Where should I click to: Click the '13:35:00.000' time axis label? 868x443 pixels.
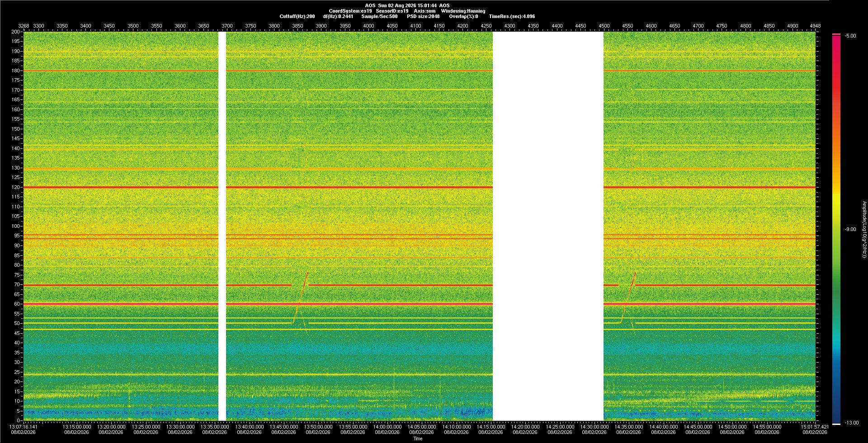215,426
